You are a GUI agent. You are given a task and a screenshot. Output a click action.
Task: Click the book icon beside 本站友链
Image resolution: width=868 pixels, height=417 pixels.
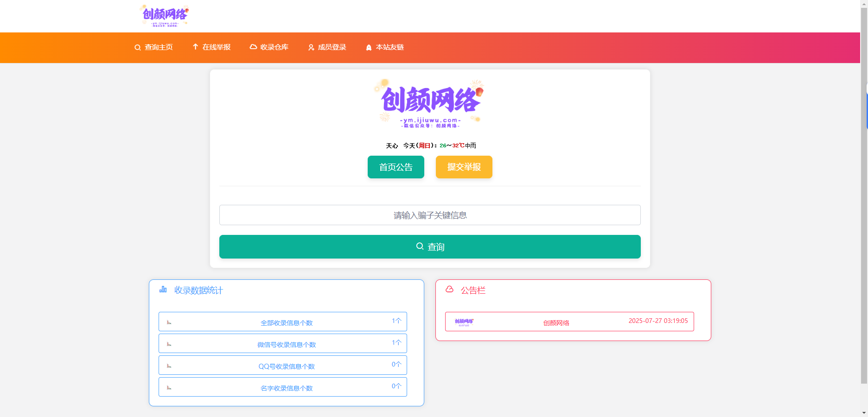(369, 47)
